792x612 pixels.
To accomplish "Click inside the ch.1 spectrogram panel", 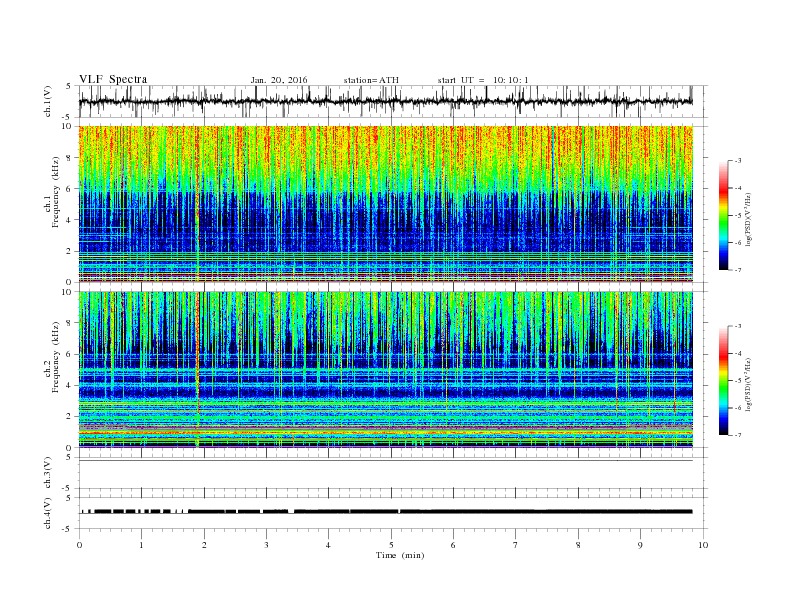I will [385, 204].
